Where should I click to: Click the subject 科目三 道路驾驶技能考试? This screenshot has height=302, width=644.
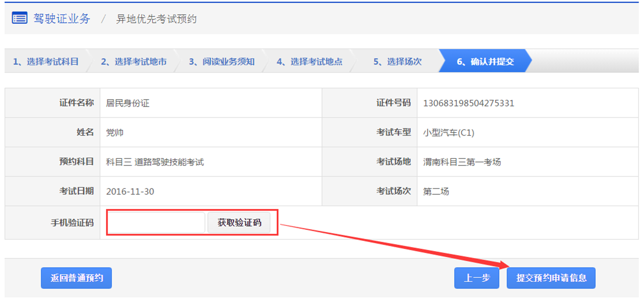155,162
